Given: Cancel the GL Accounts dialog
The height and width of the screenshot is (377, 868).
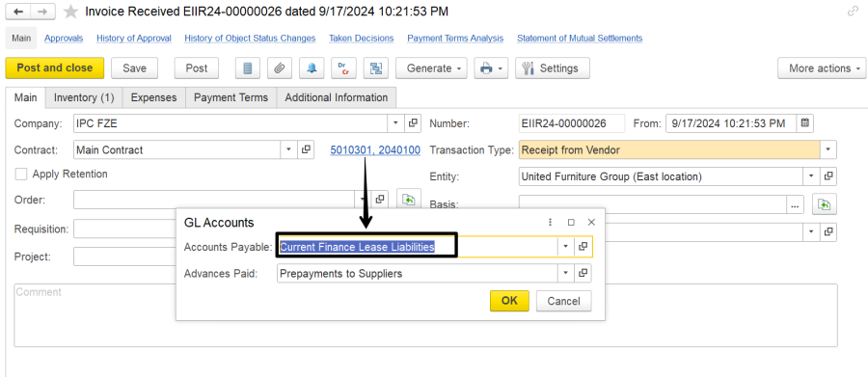Looking at the screenshot, I should tap(563, 301).
